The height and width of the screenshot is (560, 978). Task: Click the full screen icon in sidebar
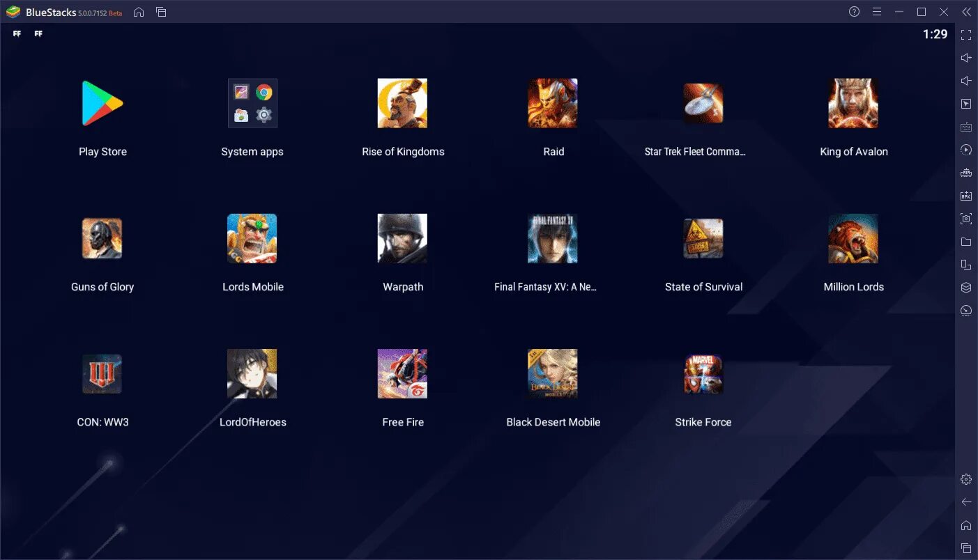tap(966, 35)
